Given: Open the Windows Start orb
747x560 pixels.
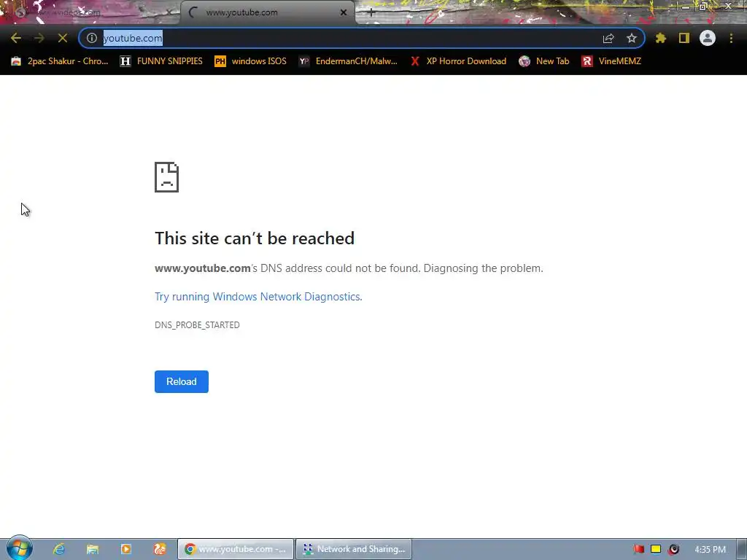Looking at the screenshot, I should pos(19,548).
